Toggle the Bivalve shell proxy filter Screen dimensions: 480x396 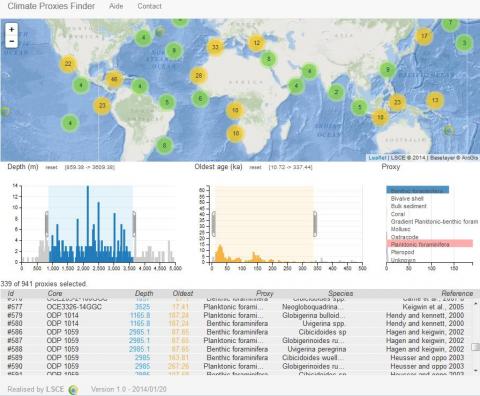[407, 198]
